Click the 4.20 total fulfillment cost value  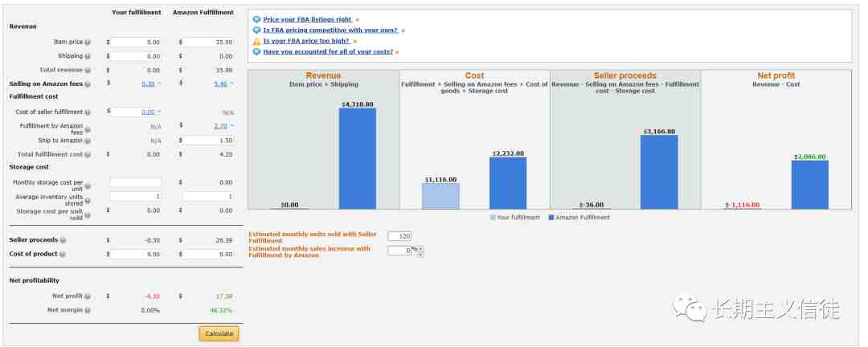coord(226,155)
